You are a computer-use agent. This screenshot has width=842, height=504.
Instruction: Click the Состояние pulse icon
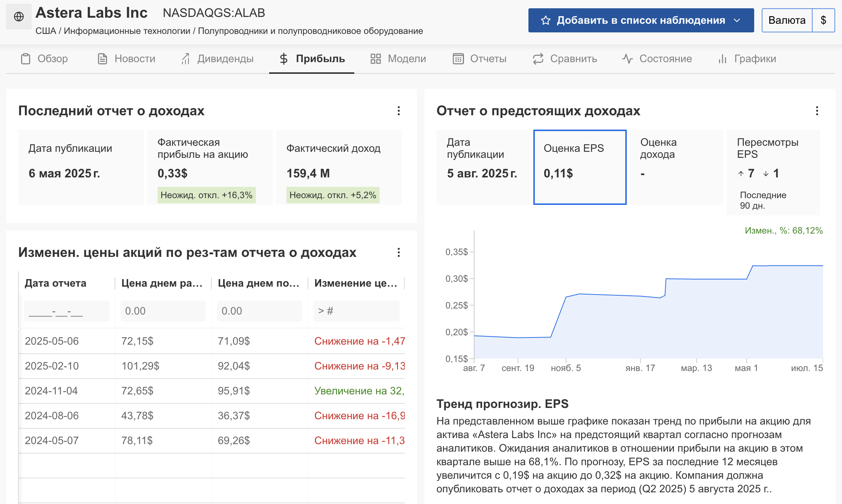(628, 59)
